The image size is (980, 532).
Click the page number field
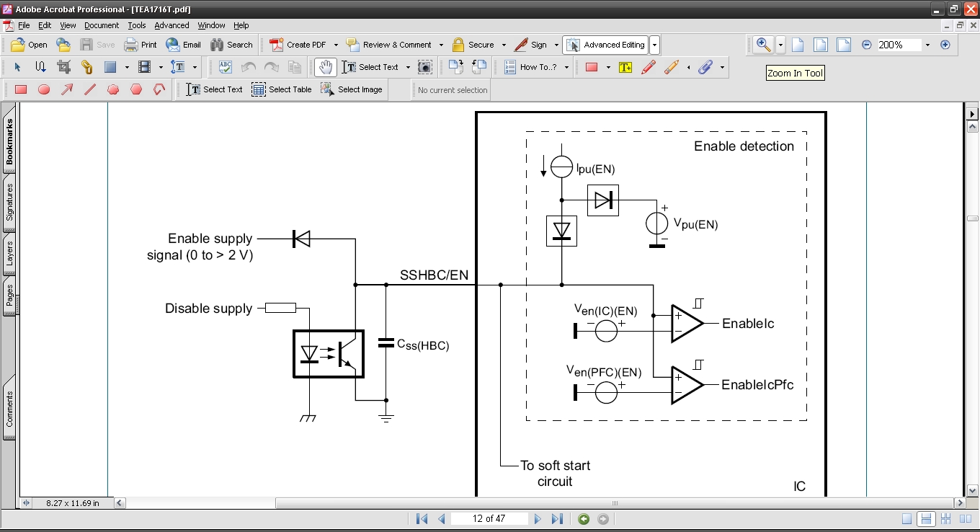pos(489,519)
